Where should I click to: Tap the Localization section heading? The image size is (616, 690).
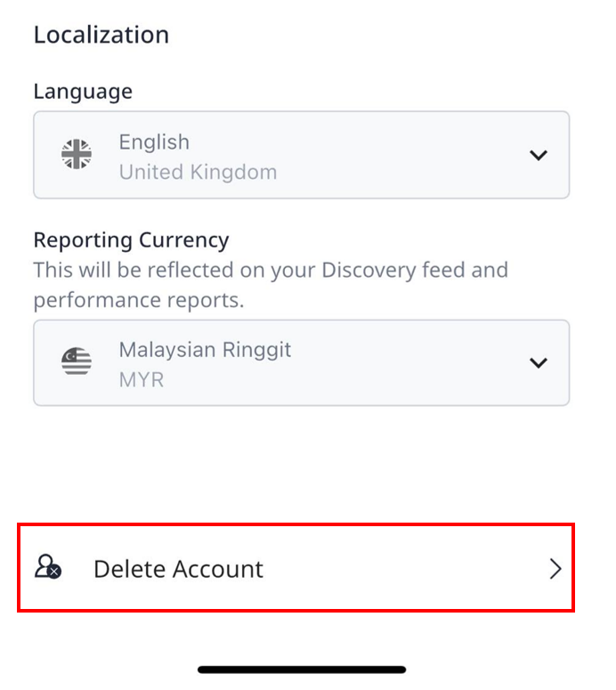tap(101, 35)
